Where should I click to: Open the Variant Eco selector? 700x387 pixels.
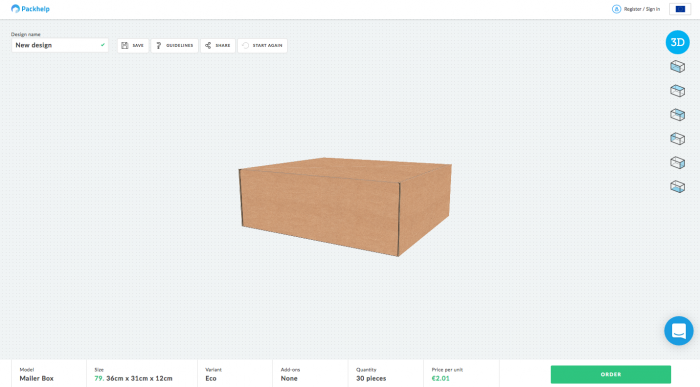click(235, 374)
